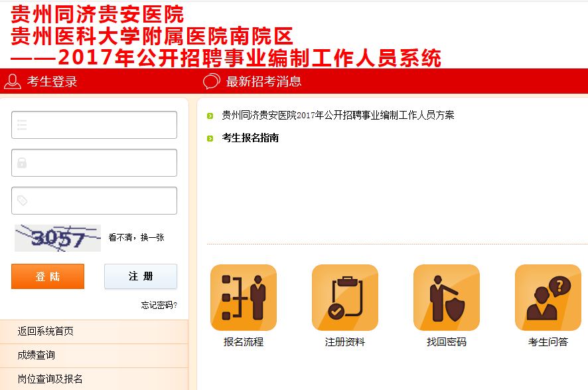Click the captcha code input field
588x390 pixels.
click(94, 201)
